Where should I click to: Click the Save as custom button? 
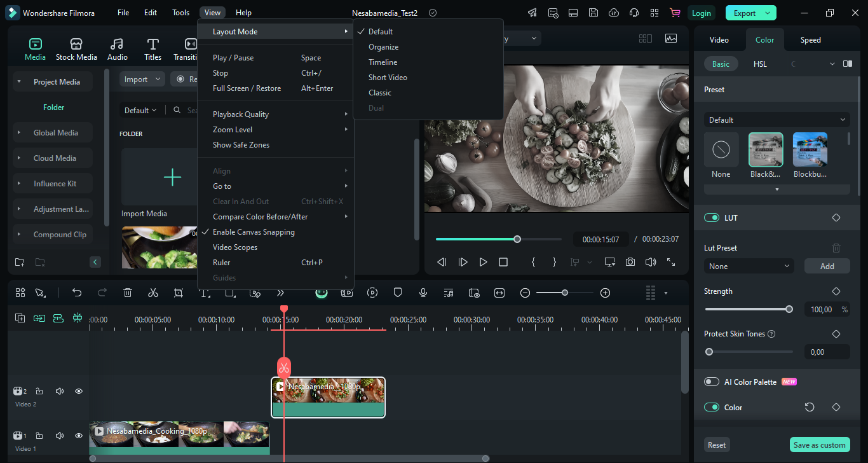(819, 445)
